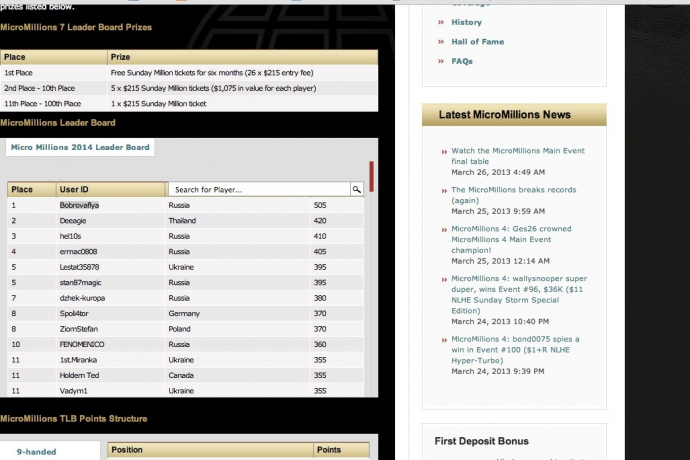Click the MicroMillions TLB Points Structure heading

(x=73, y=419)
